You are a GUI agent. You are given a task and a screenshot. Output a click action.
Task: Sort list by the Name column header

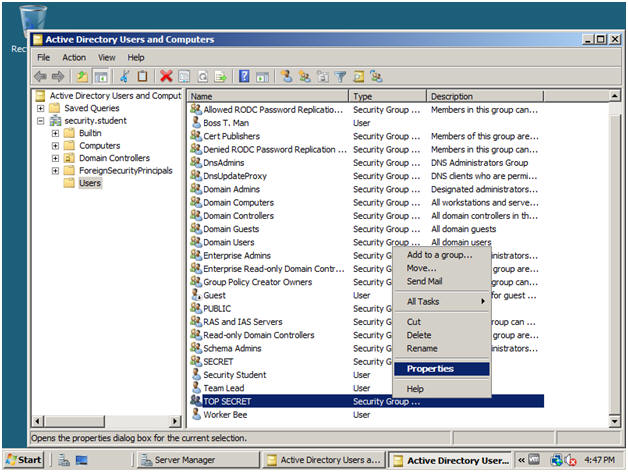coord(268,96)
